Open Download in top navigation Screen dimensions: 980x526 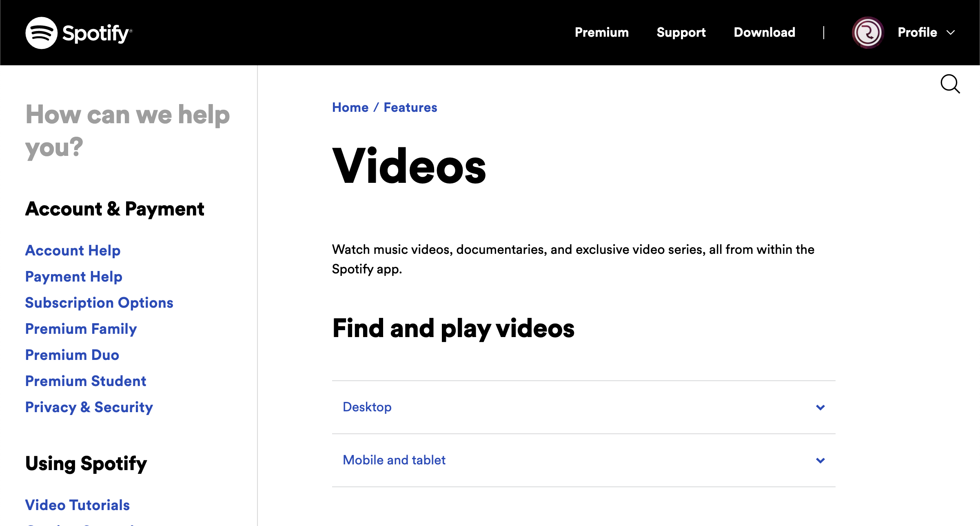pos(765,33)
